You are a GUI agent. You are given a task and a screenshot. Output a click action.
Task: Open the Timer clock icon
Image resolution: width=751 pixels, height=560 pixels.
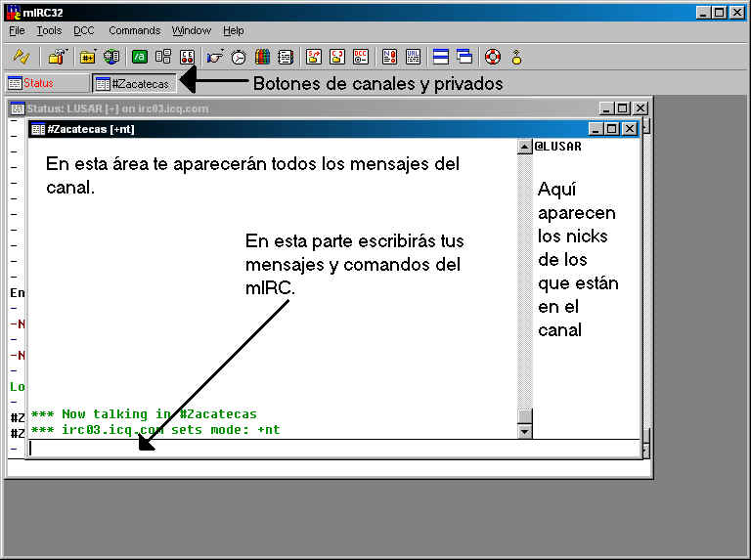(x=239, y=57)
